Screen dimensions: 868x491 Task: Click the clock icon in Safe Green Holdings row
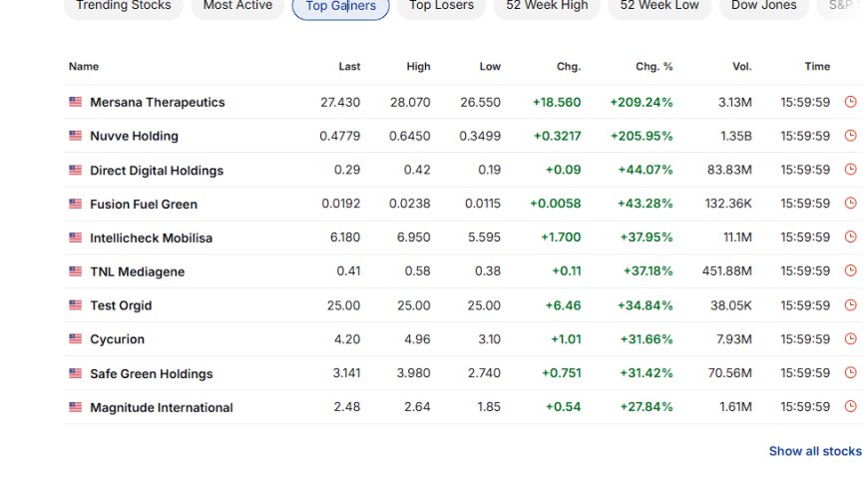(x=850, y=372)
